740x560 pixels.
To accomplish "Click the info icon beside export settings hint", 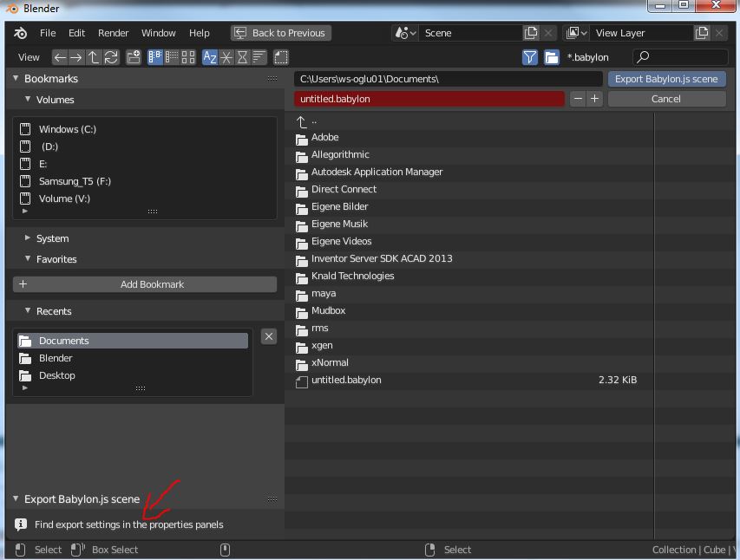I will [21, 524].
